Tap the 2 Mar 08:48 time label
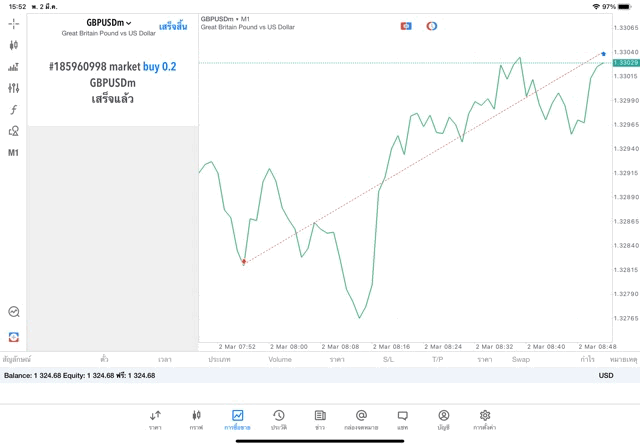Image resolution: width=640 pixels, height=447 pixels. coord(597,347)
